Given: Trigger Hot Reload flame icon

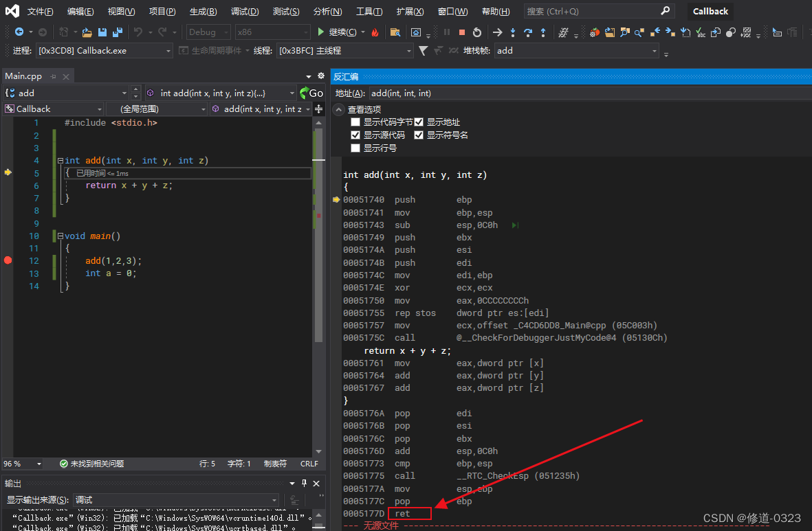Looking at the screenshot, I should click(x=375, y=32).
